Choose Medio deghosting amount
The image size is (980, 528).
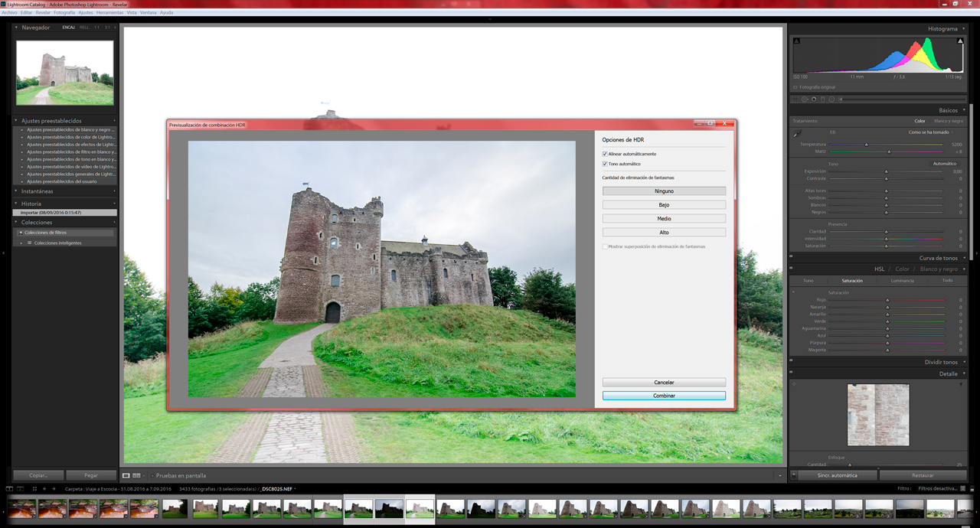[664, 218]
